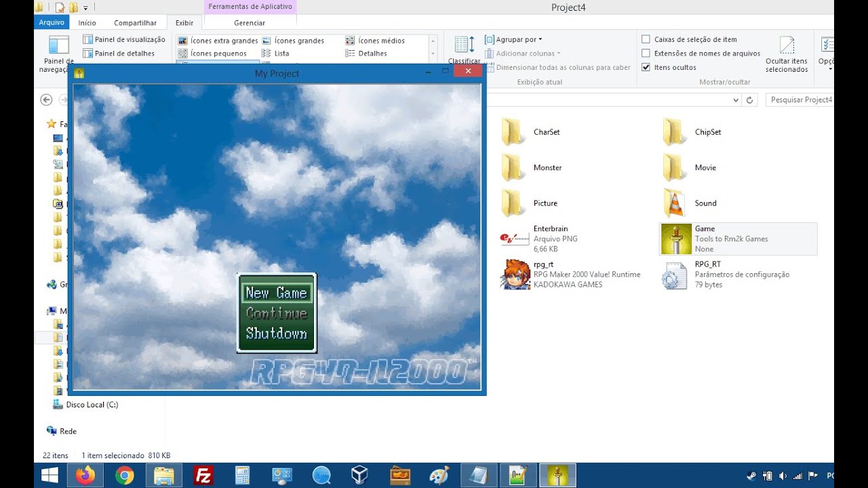Toggle Painel de detalhes
This screenshot has width=868, height=488.
tap(119, 54)
